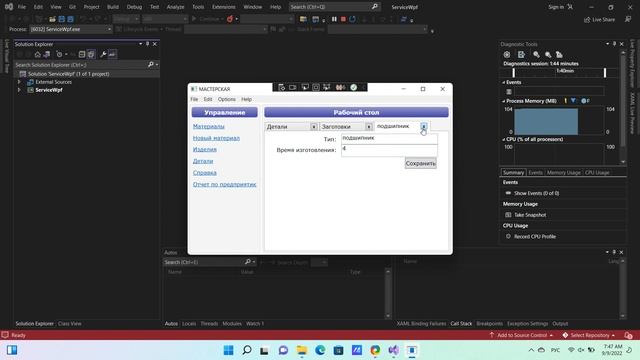Click the green checkmark on the XAML debug toolbar

[353, 87]
